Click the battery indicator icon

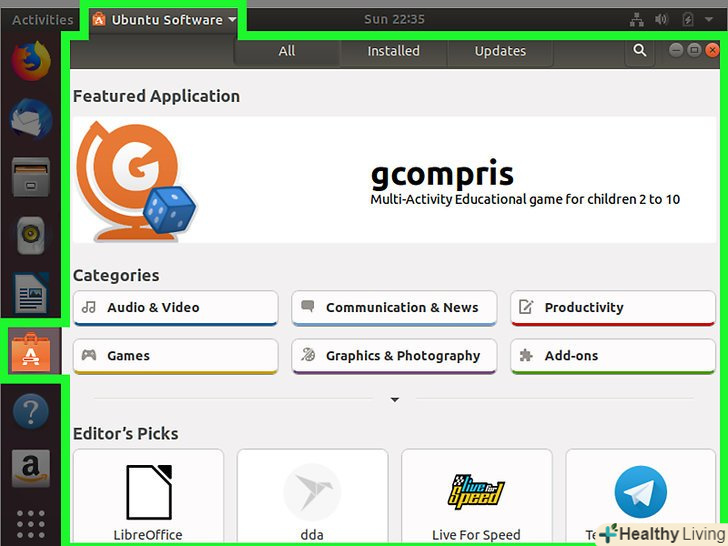(688, 20)
